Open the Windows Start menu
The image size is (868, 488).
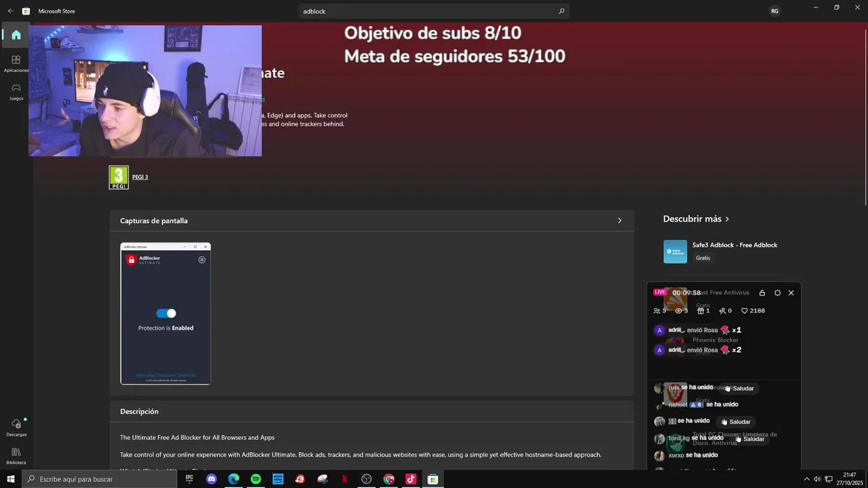coord(10,479)
